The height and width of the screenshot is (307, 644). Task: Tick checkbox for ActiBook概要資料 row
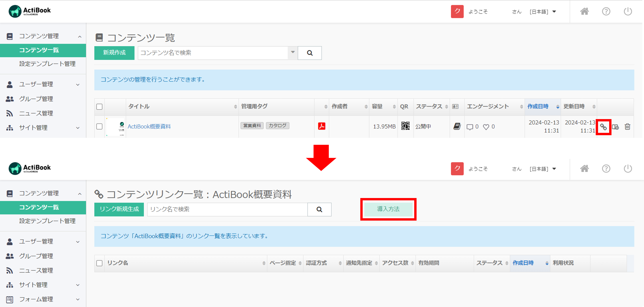click(100, 127)
